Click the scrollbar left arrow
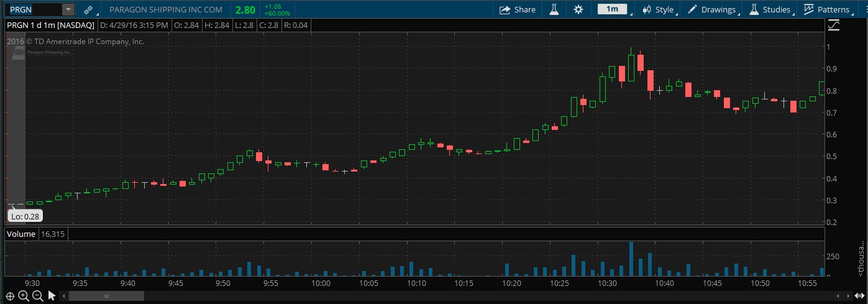868x304 pixels. tap(63, 296)
